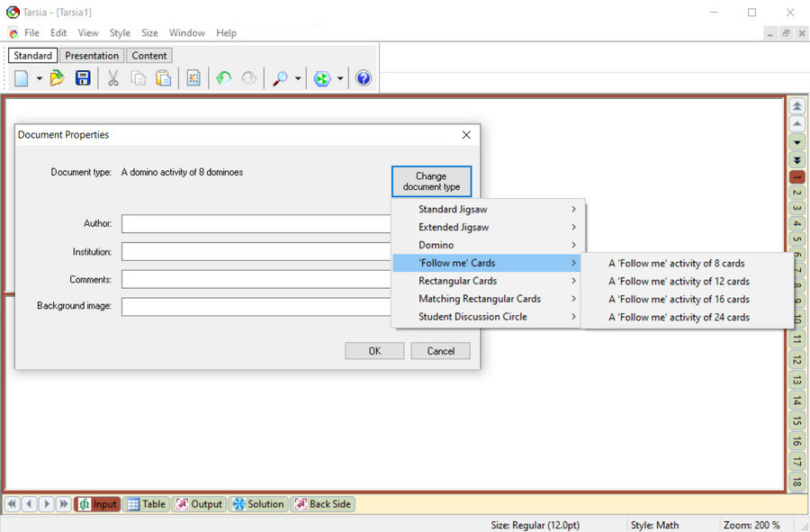Open the View menu

[x=88, y=33]
